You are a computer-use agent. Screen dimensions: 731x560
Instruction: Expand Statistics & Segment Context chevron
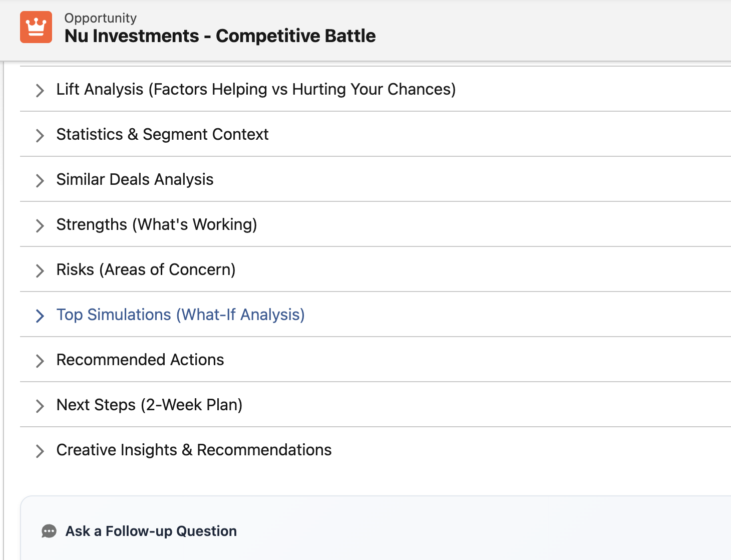coord(40,135)
